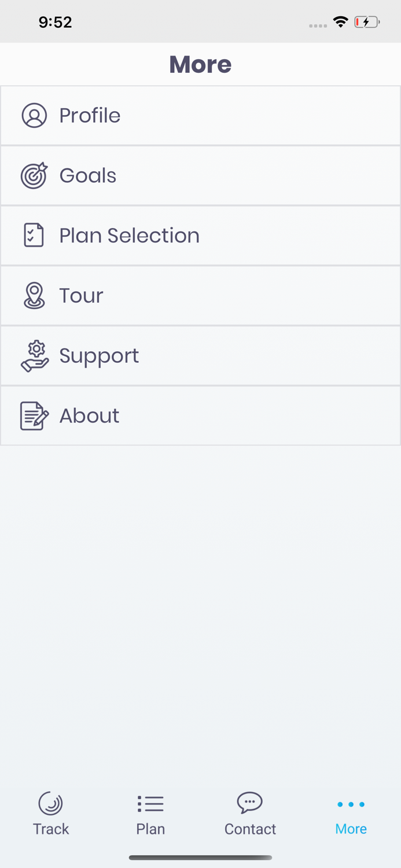Viewport: 401px width, 868px height.
Task: Click the Goals target icon
Action: coord(35,175)
